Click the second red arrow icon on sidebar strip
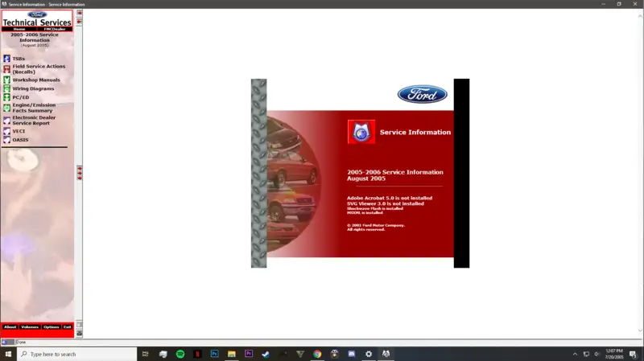 point(79,22)
